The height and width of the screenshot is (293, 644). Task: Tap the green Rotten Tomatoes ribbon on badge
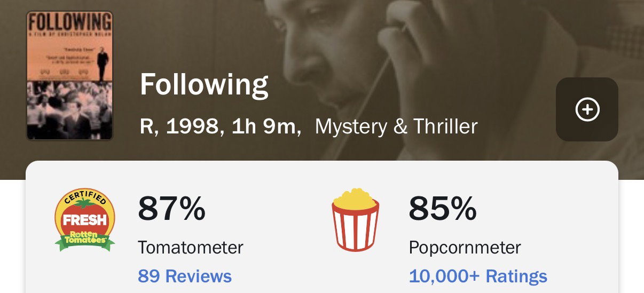(85, 240)
